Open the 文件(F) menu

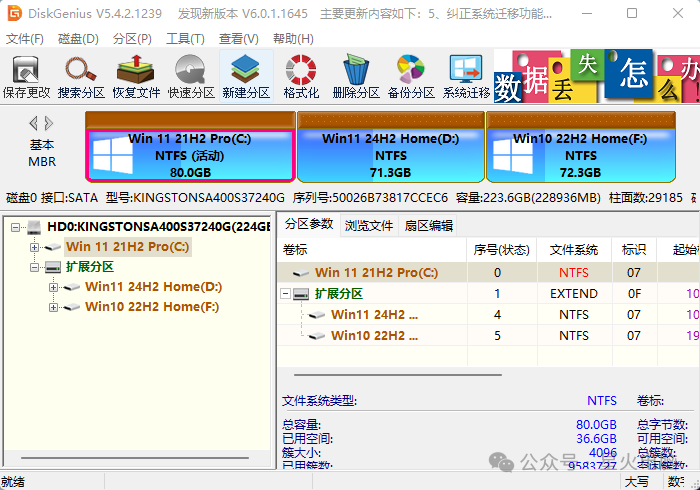25,39
